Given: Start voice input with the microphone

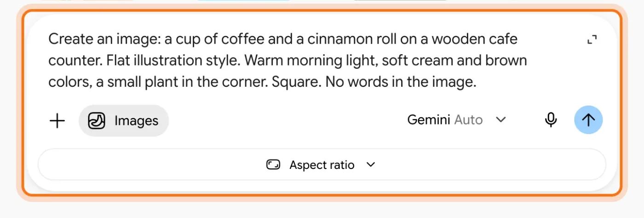Looking at the screenshot, I should click(551, 120).
